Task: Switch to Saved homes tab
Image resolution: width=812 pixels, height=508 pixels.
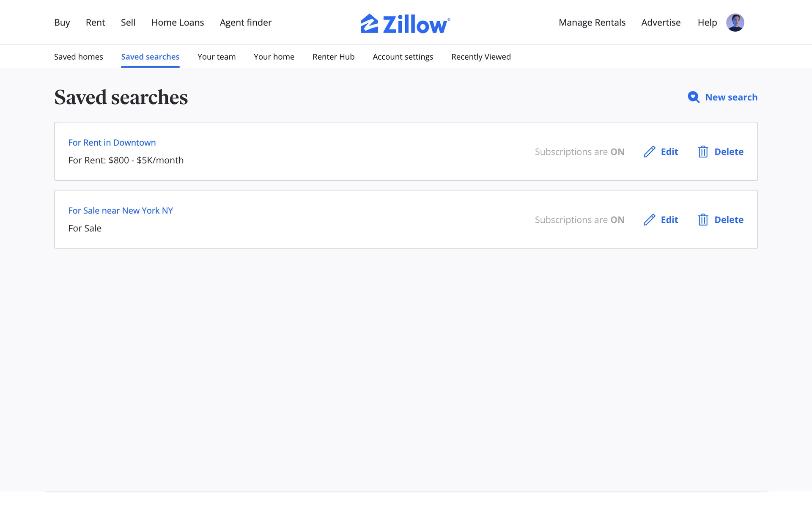Action: click(x=79, y=57)
